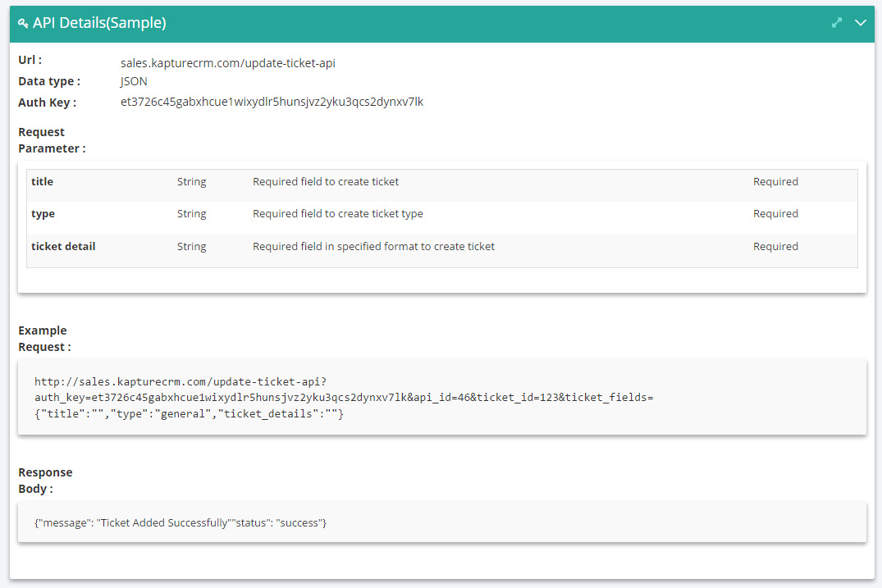Image resolution: width=882 pixels, height=588 pixels.
Task: Click the auth_key query string line
Action: point(344,398)
